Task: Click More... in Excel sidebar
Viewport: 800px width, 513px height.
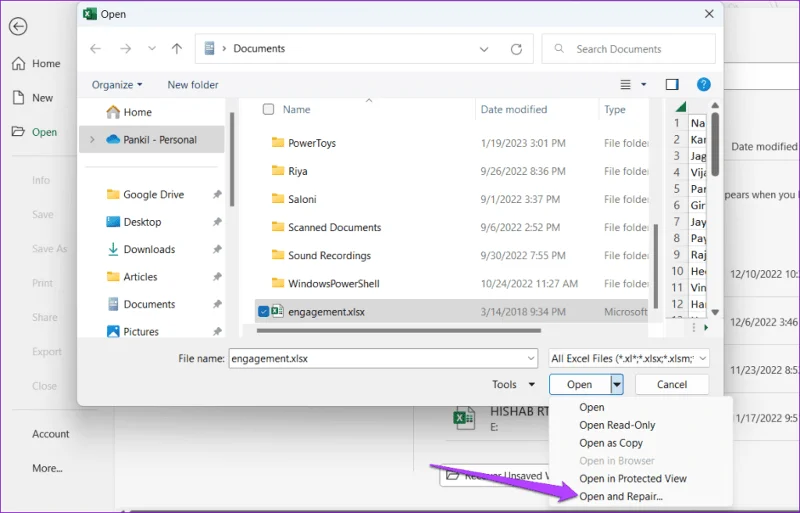Action: pyautogui.click(x=47, y=468)
